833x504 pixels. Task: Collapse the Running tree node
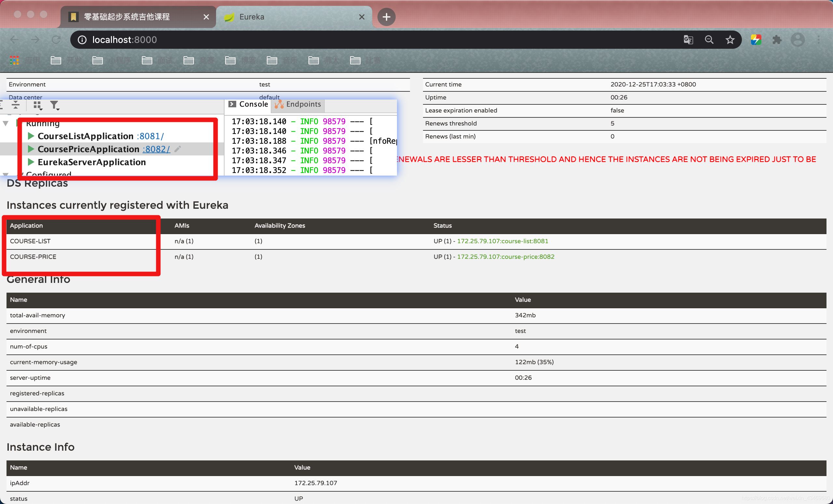tap(6, 124)
